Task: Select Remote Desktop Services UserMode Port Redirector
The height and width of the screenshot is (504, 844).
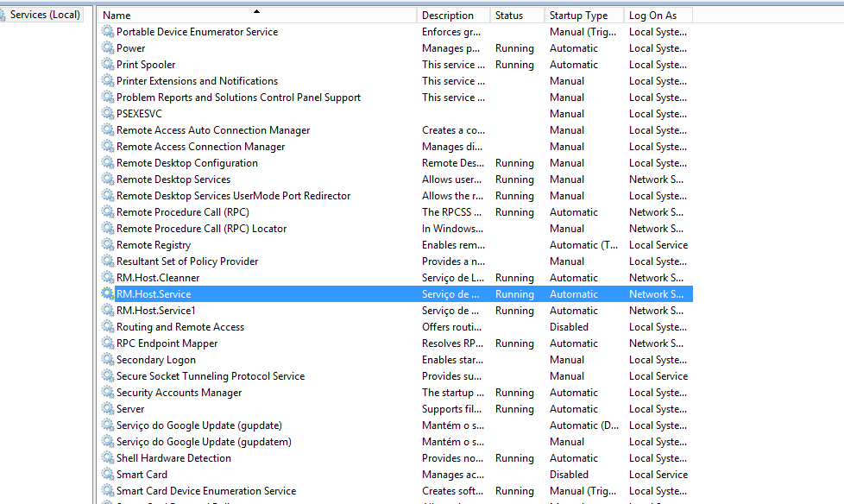Action: 233,195
